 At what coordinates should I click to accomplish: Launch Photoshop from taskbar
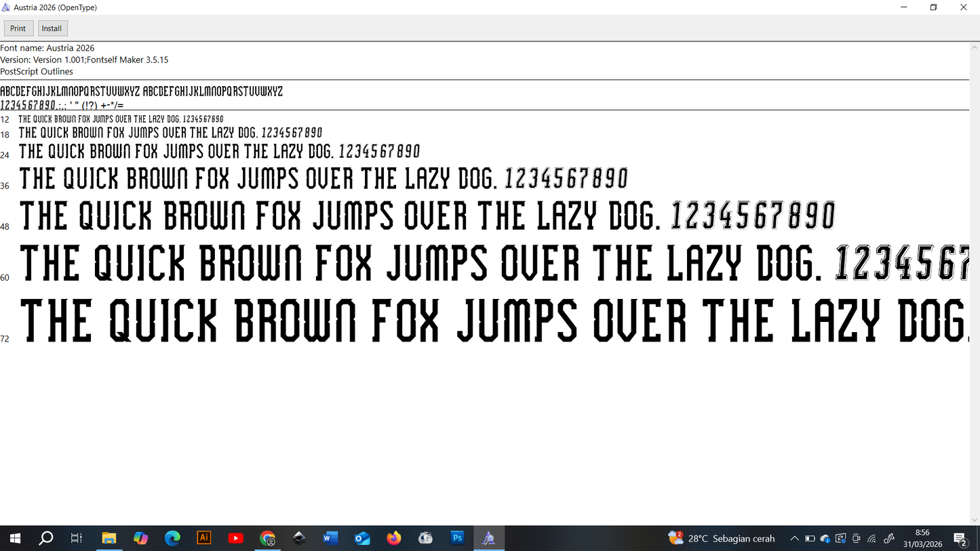[457, 538]
